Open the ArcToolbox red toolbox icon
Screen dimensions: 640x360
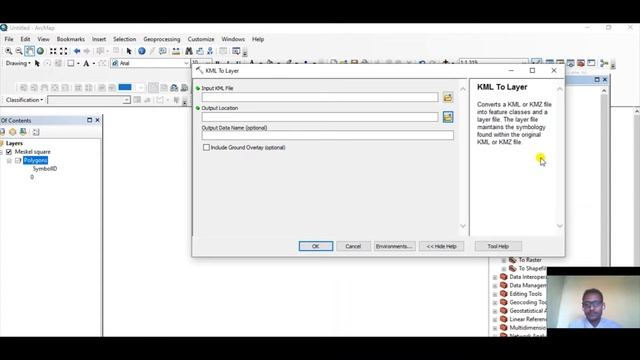click(580, 63)
